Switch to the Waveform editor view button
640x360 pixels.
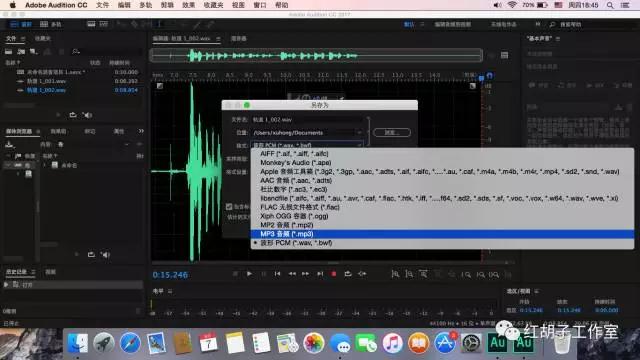21,24
